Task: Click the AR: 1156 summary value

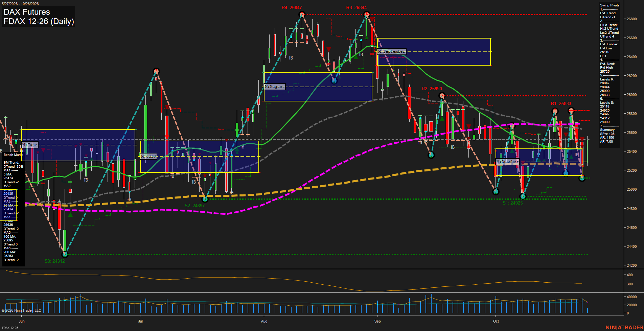Action: 607,138
